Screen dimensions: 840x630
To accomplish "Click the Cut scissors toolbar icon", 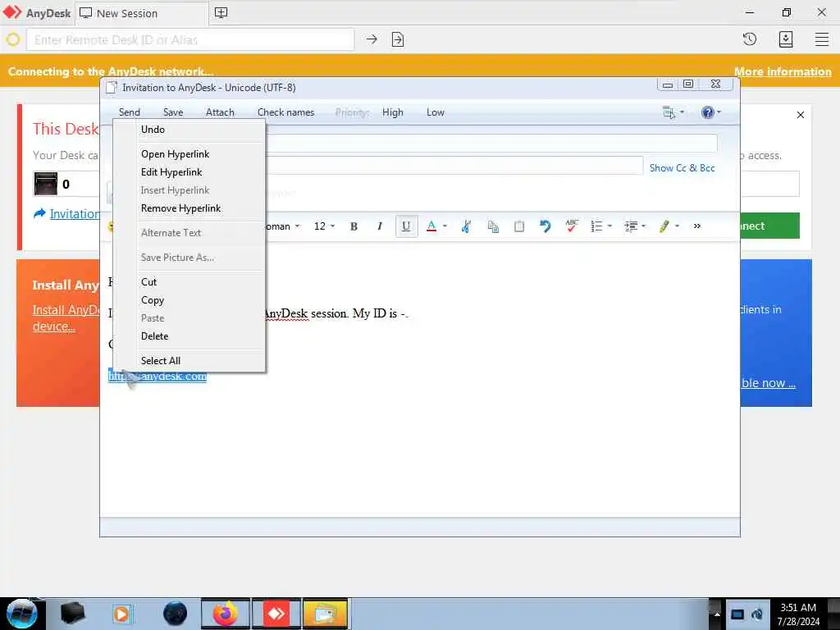I will coord(466,226).
